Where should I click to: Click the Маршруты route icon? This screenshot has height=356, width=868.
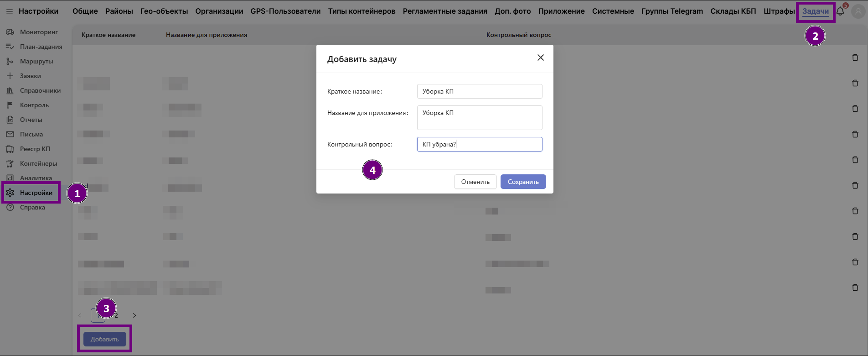pyautogui.click(x=10, y=61)
